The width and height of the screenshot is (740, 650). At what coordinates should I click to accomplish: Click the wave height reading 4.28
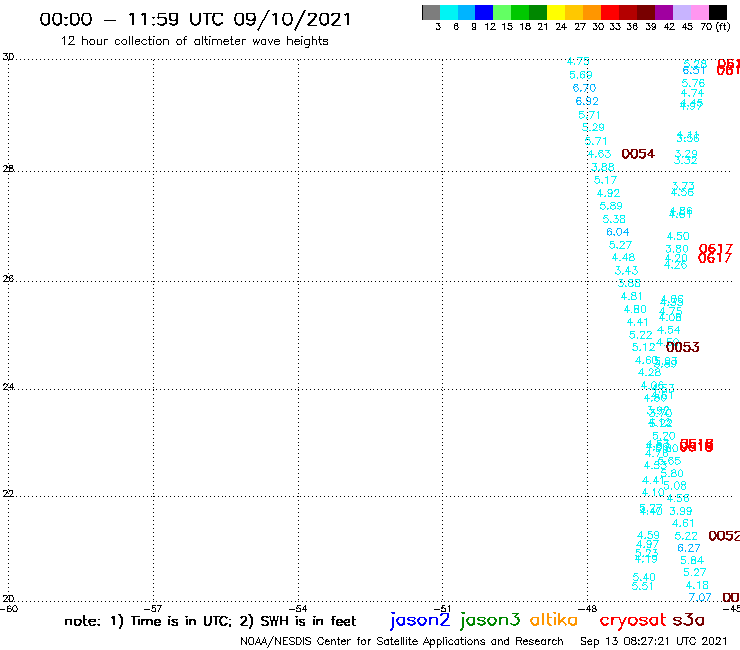pos(649,372)
